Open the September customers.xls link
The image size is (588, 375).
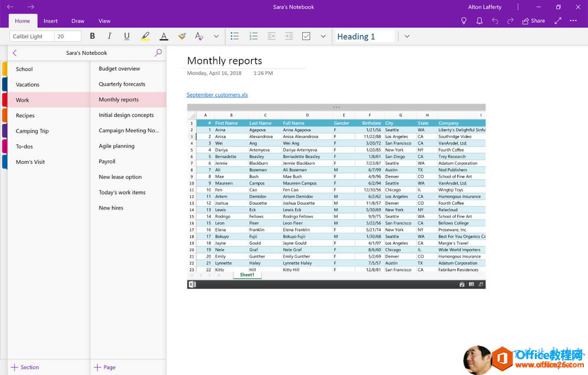pos(217,94)
